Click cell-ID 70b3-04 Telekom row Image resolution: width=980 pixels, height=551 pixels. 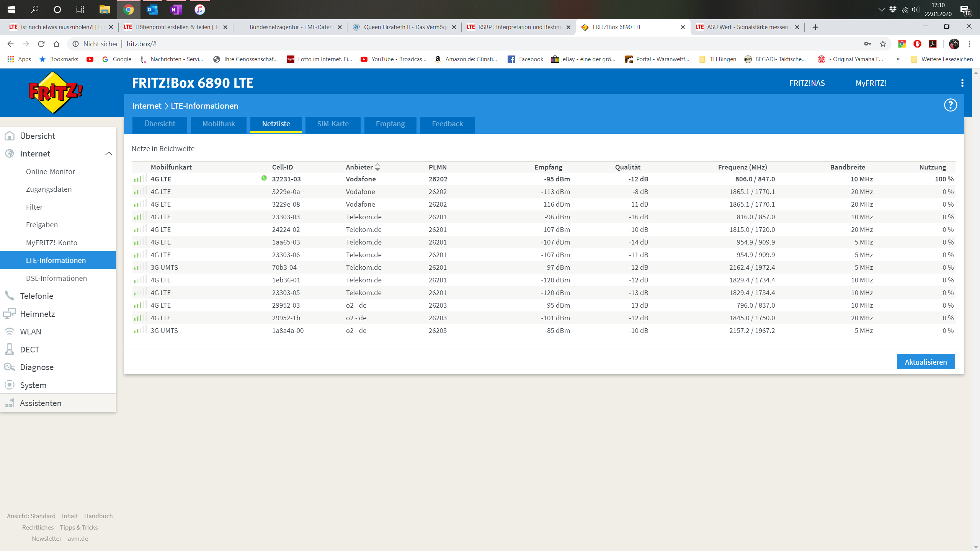(544, 267)
